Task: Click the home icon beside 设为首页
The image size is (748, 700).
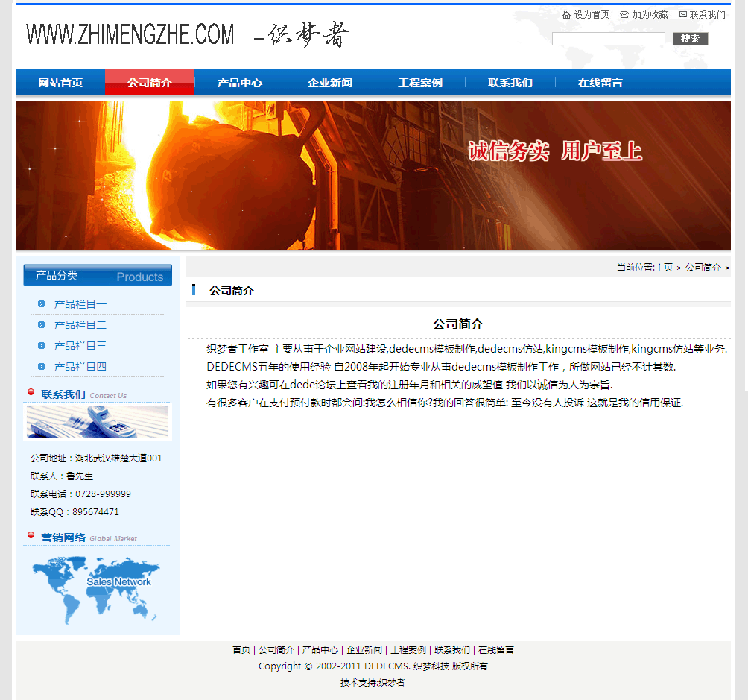Action: pos(566,15)
